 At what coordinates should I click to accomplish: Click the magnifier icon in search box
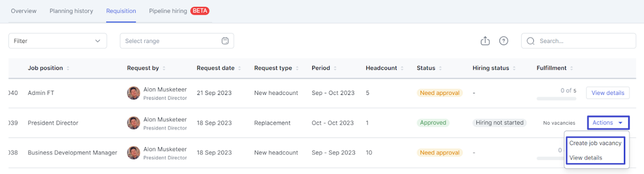530,41
